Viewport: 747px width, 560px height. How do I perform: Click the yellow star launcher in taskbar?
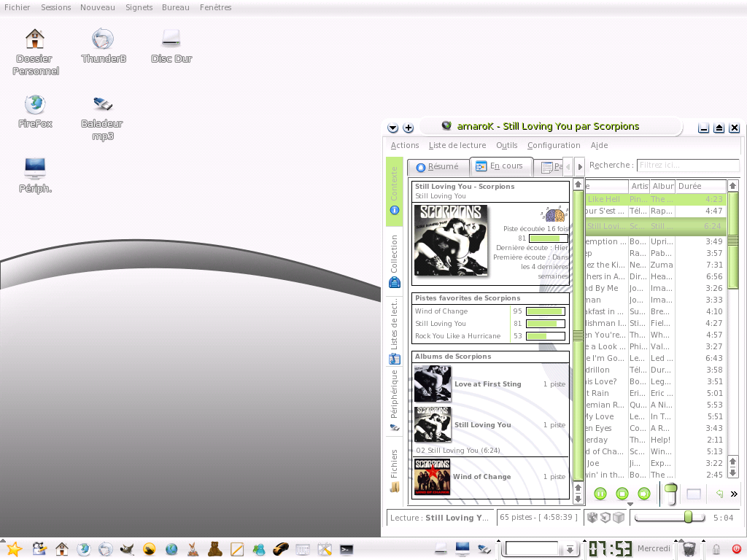[15, 549]
